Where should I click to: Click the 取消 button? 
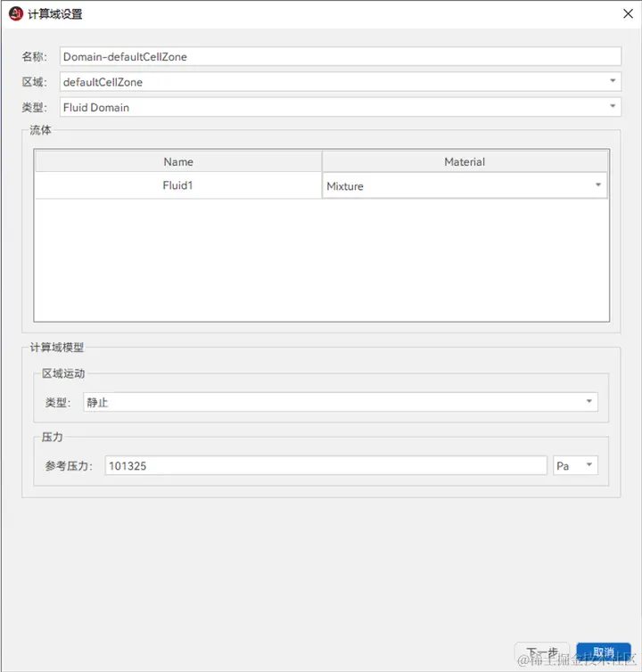(604, 652)
